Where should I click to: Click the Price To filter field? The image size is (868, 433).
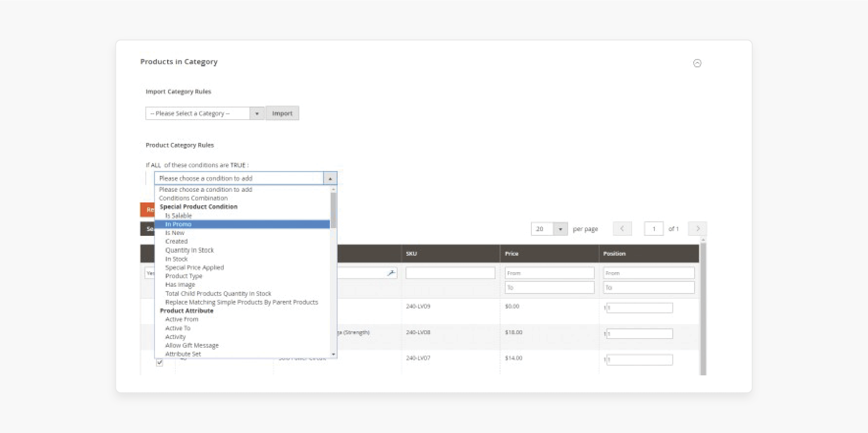click(x=549, y=287)
